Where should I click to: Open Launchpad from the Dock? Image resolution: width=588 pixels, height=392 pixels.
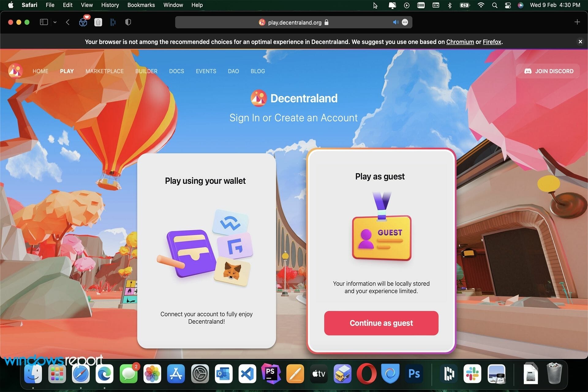[x=57, y=374]
